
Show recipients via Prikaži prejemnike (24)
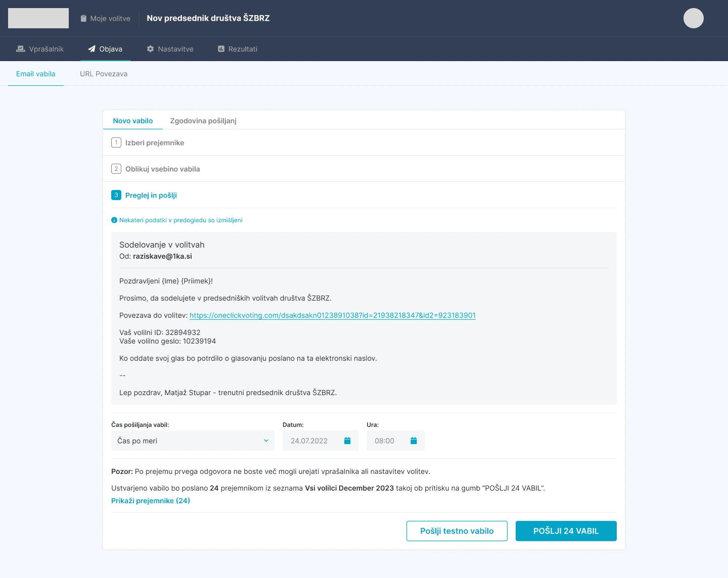[x=151, y=500]
